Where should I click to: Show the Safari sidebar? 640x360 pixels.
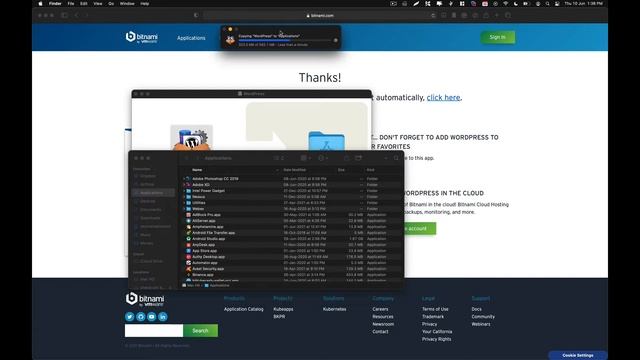pyautogui.click(x=64, y=15)
